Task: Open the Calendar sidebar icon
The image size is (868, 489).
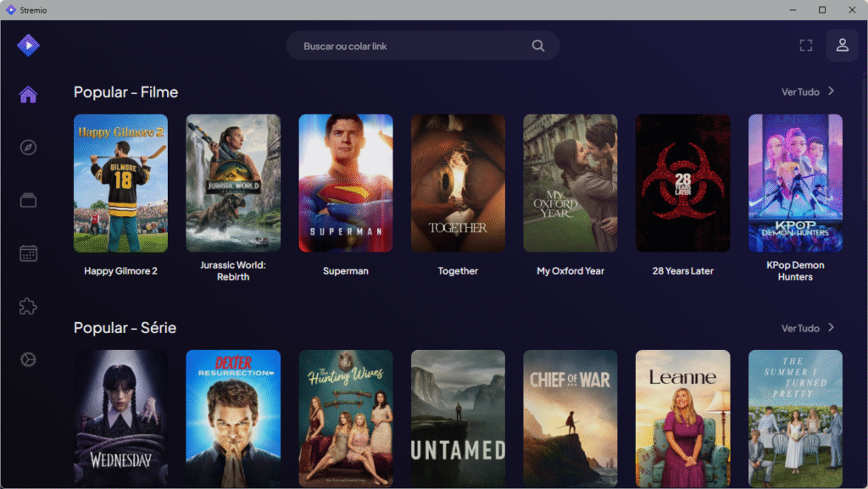Action: [28, 253]
